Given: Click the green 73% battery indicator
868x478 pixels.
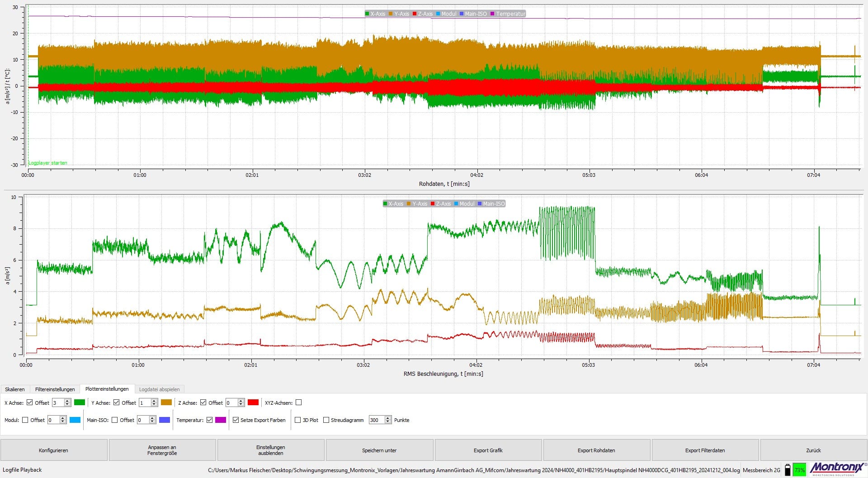Looking at the screenshot, I should coord(799,470).
